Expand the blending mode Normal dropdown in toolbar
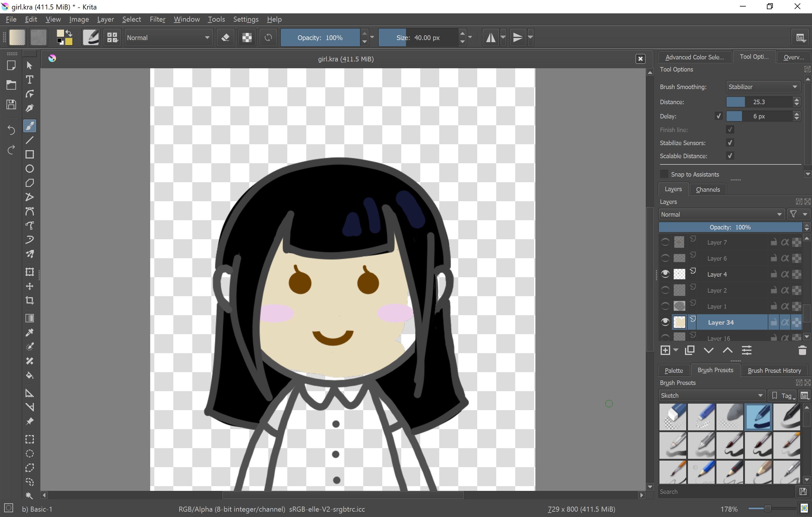The image size is (812, 517). pos(168,37)
